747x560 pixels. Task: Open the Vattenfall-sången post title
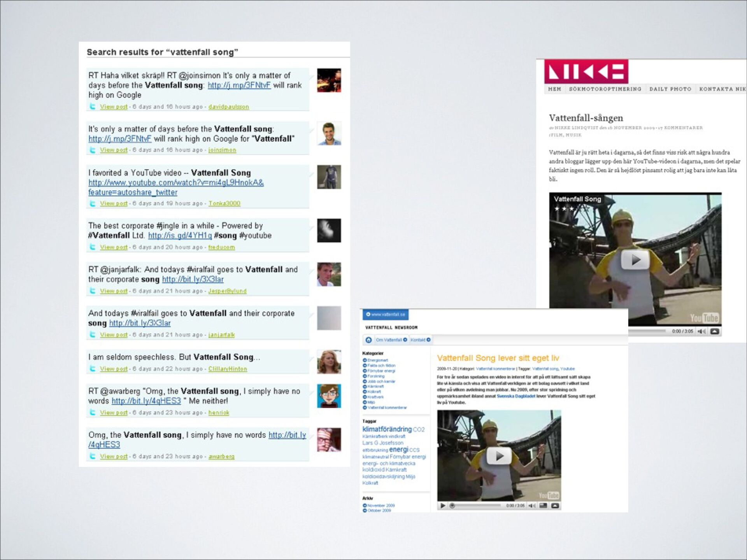(x=586, y=118)
